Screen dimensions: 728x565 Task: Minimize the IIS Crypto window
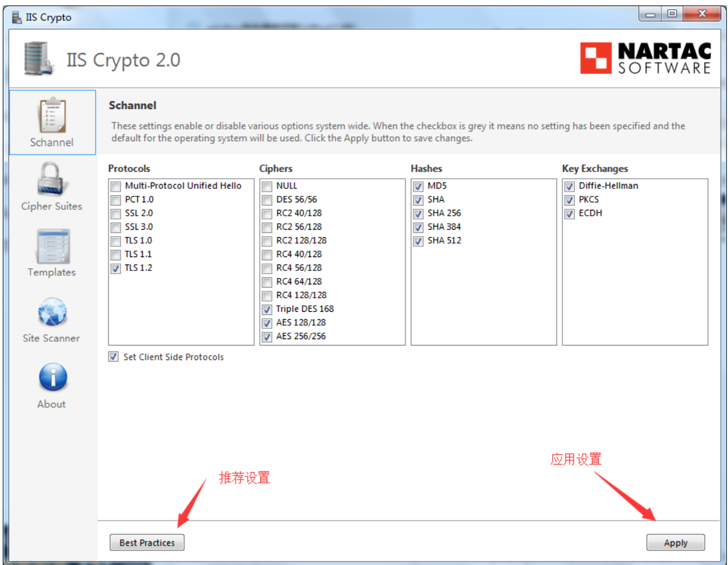click(x=650, y=14)
